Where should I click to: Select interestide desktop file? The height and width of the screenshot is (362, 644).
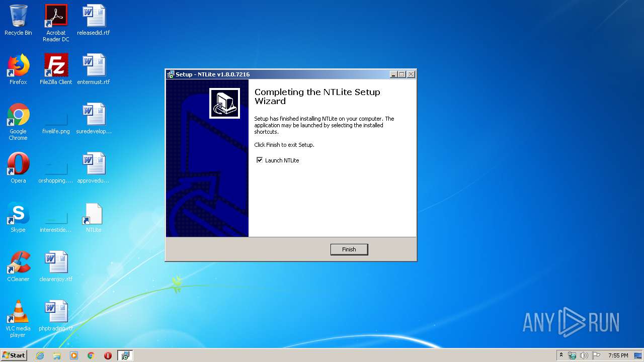(56, 221)
